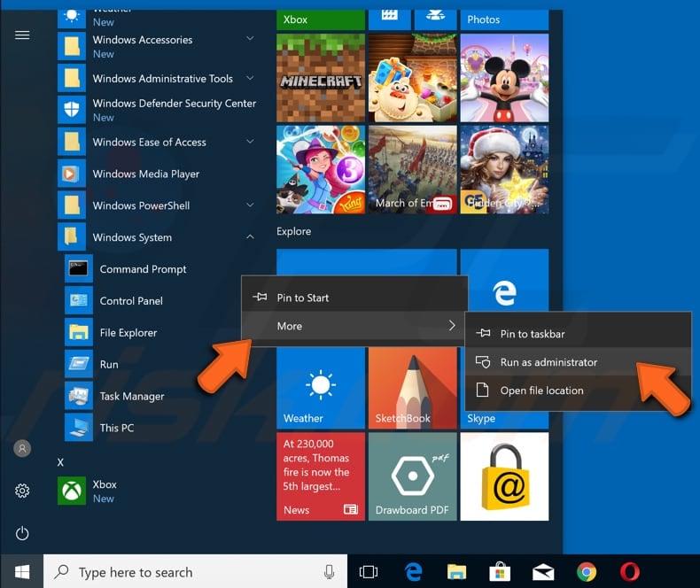Open the Photos tile at top
This screenshot has width=700, height=588.
pyautogui.click(x=504, y=19)
